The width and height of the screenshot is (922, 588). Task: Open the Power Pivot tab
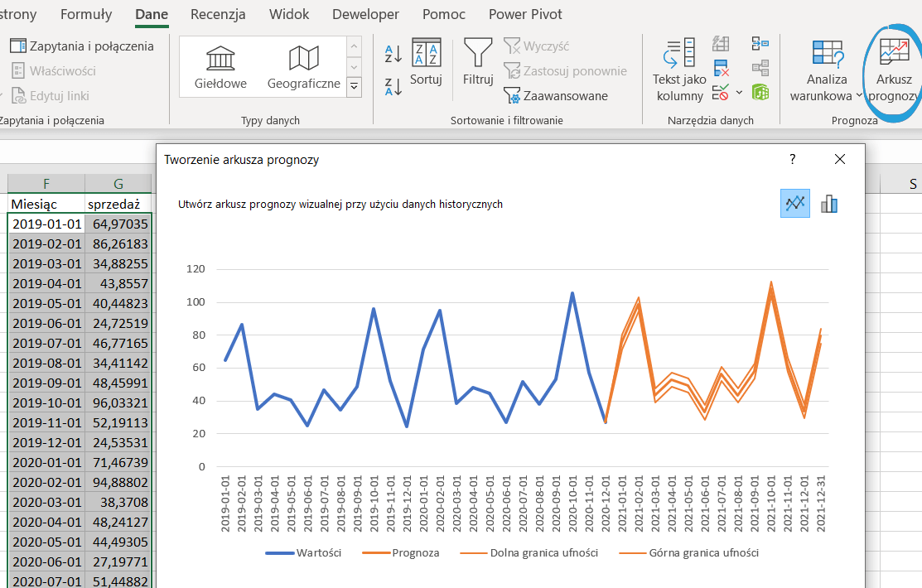[x=524, y=14]
